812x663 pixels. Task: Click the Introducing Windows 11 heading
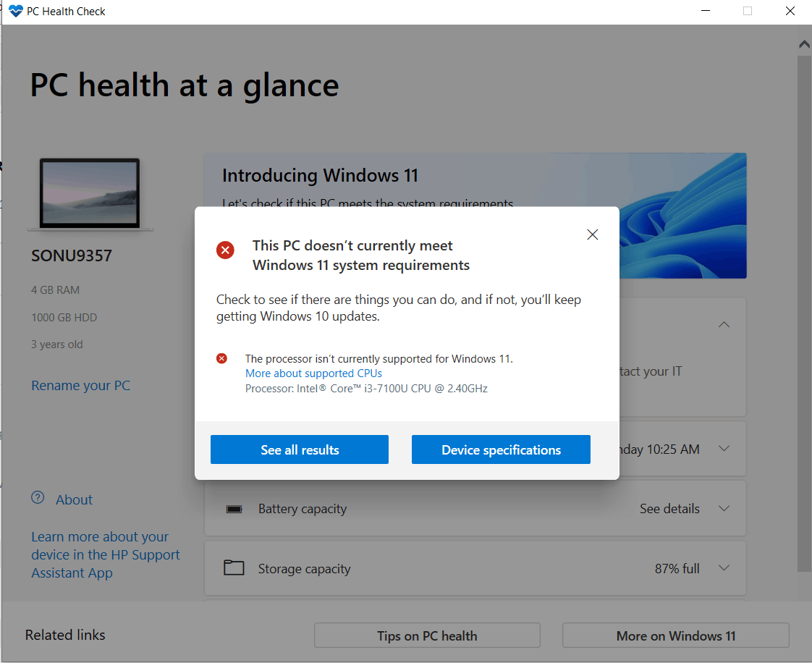point(320,176)
